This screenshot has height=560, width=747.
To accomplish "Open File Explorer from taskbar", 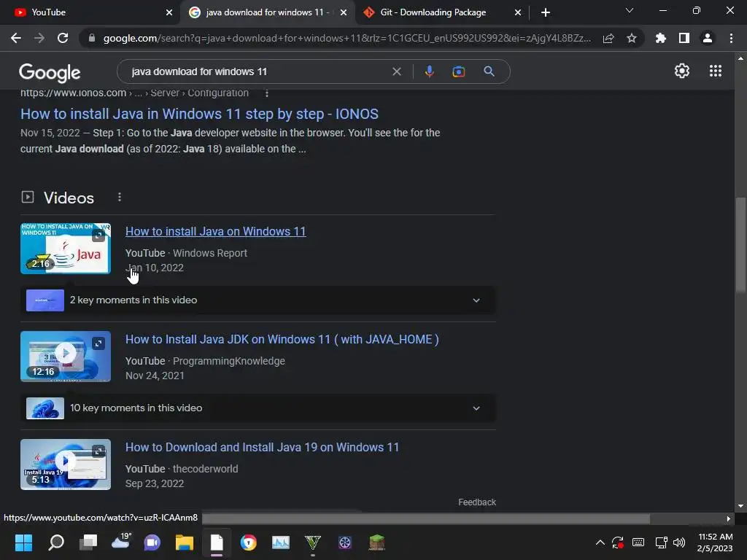I will pyautogui.click(x=185, y=542).
